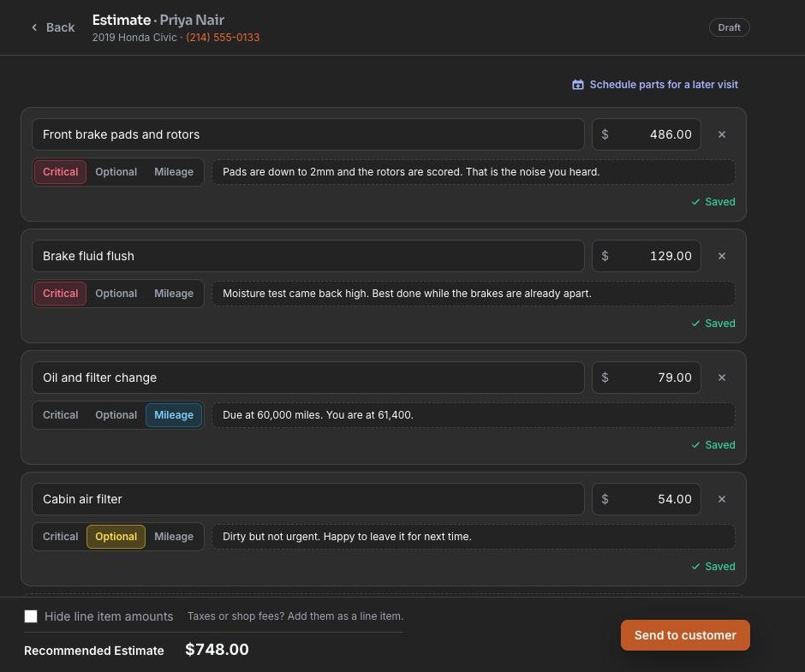Mark Brake fluid flush as Optional
The image size is (805, 672).
[x=116, y=294]
